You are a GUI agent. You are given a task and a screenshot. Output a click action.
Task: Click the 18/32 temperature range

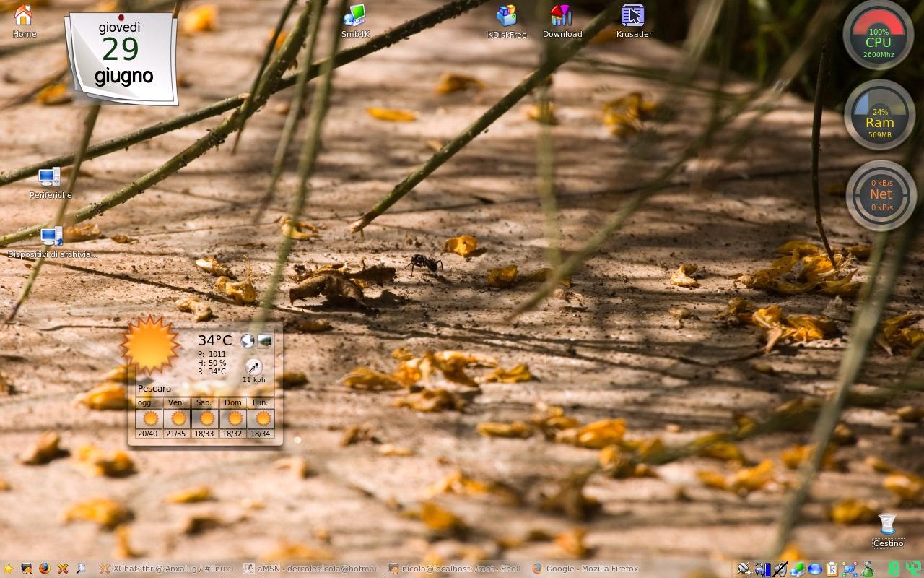tap(232, 433)
